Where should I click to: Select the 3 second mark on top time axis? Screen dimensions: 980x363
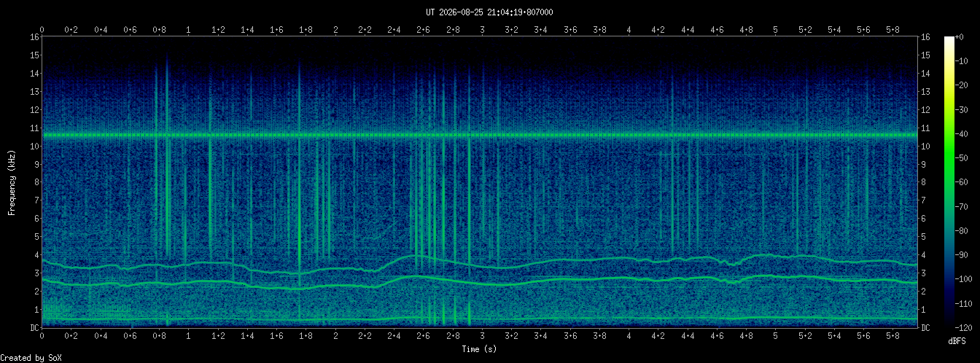(x=482, y=30)
